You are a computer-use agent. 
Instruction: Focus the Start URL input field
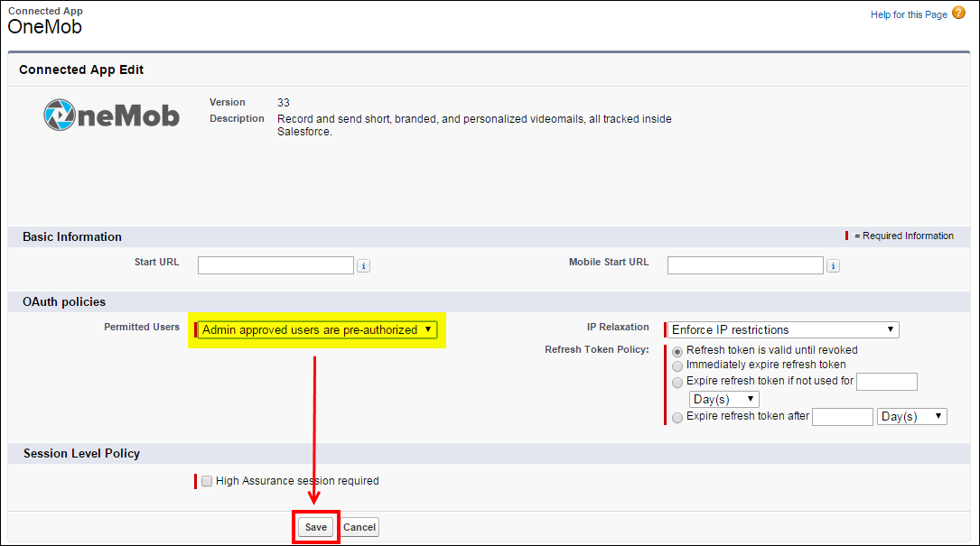pyautogui.click(x=275, y=265)
